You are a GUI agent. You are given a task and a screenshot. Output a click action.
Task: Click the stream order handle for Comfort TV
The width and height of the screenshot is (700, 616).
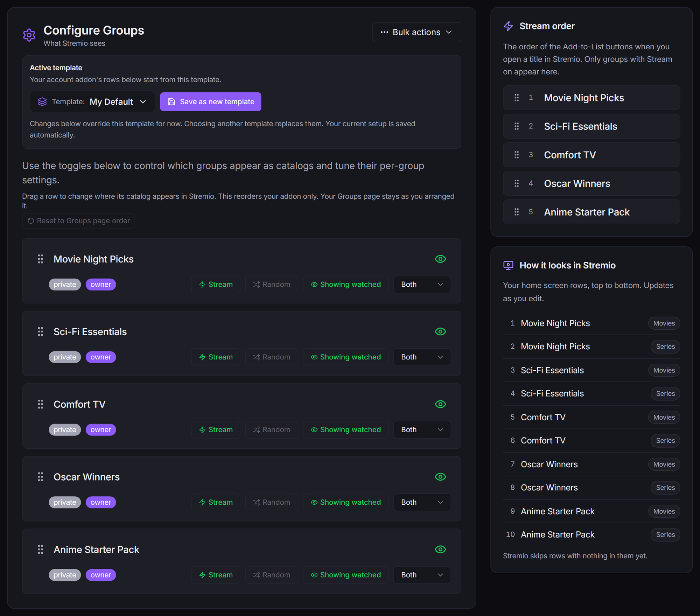[x=517, y=155]
